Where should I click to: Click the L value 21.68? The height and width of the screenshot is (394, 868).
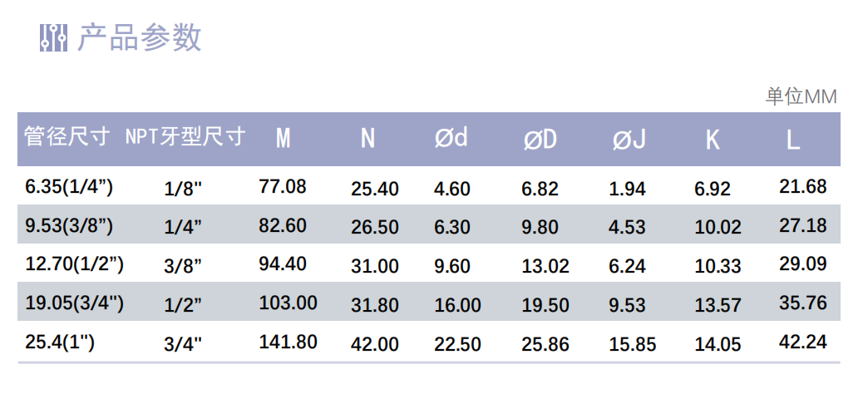tap(802, 186)
